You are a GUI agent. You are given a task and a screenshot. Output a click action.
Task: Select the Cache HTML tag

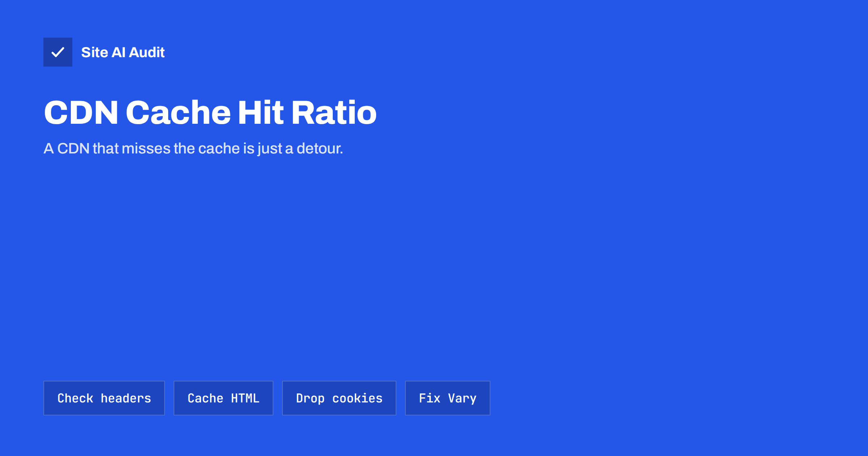224,398
